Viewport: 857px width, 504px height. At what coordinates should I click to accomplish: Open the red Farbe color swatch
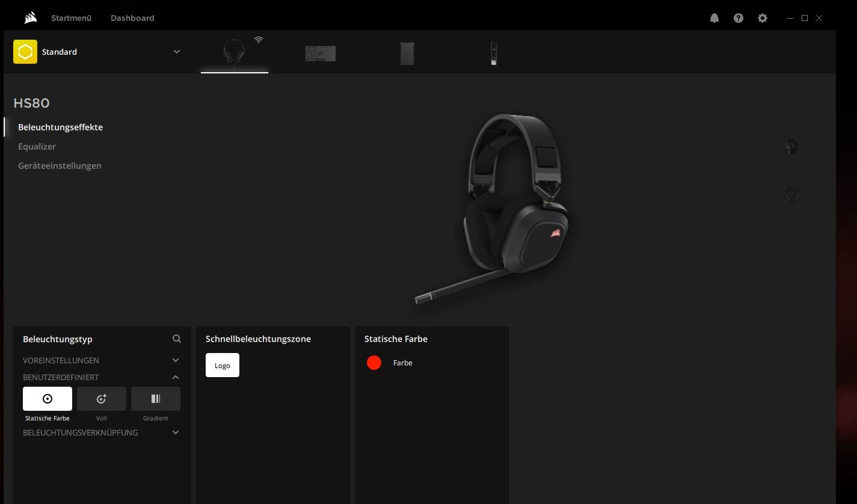point(374,363)
